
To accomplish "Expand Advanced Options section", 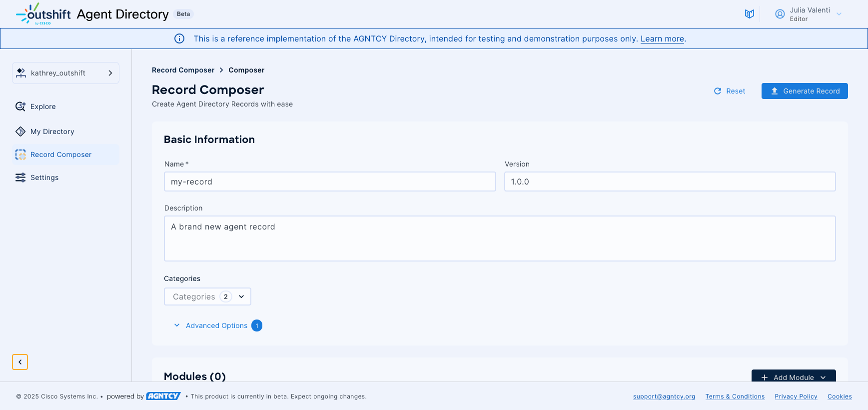I will (x=216, y=325).
